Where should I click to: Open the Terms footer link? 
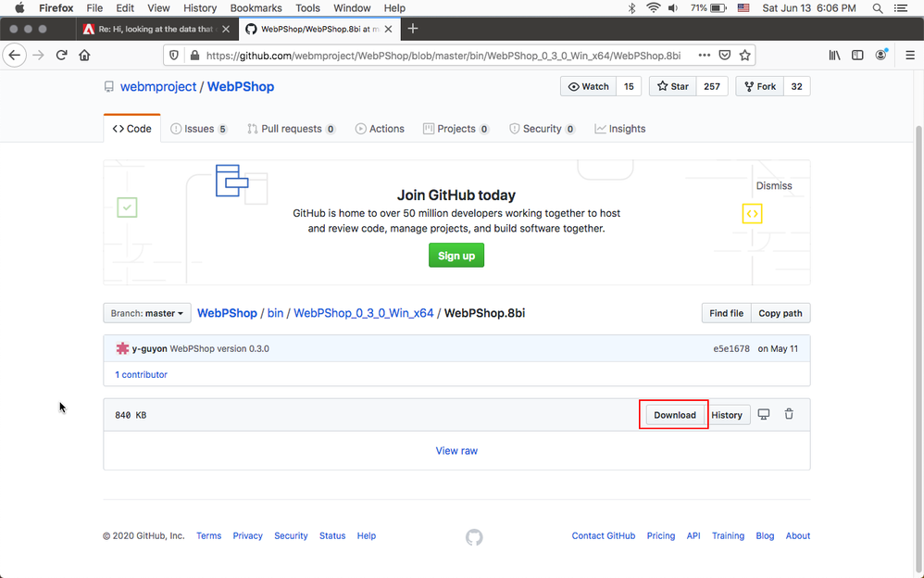point(208,535)
